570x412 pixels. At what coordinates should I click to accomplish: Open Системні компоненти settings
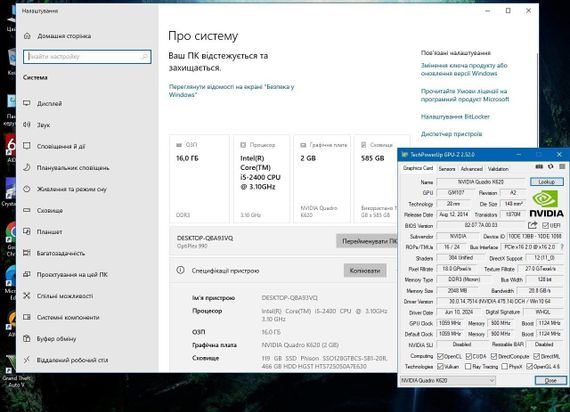click(x=61, y=317)
